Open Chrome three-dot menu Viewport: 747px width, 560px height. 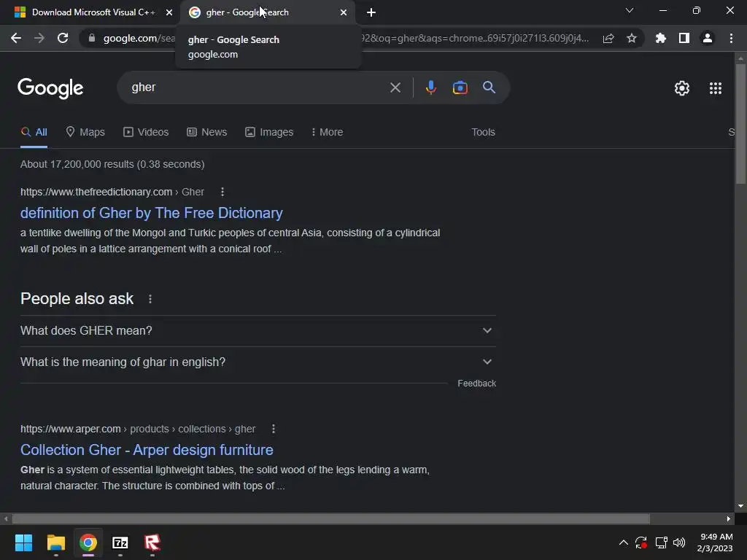(731, 38)
